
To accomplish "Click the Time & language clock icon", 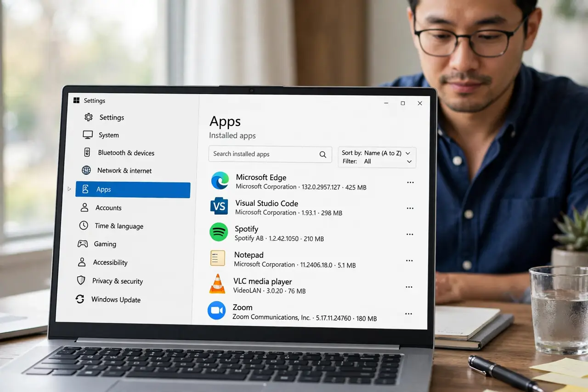I will click(84, 225).
